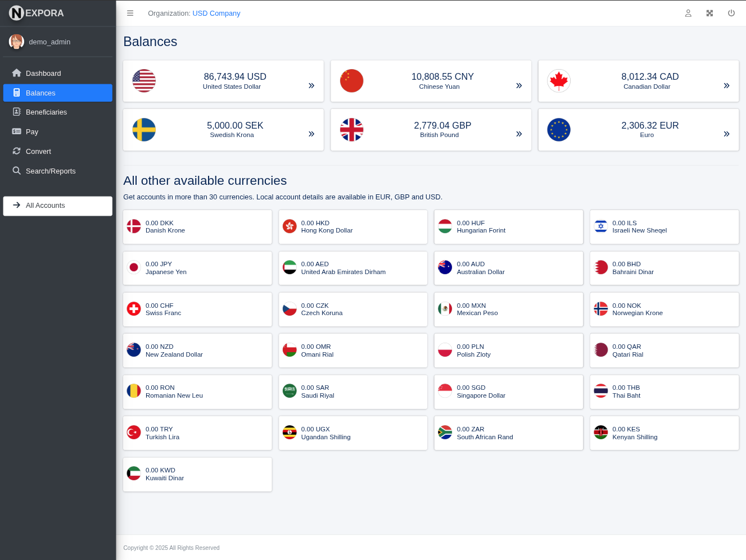Expand the USD balance card details chevron
The width and height of the screenshot is (746, 560).
(x=311, y=85)
